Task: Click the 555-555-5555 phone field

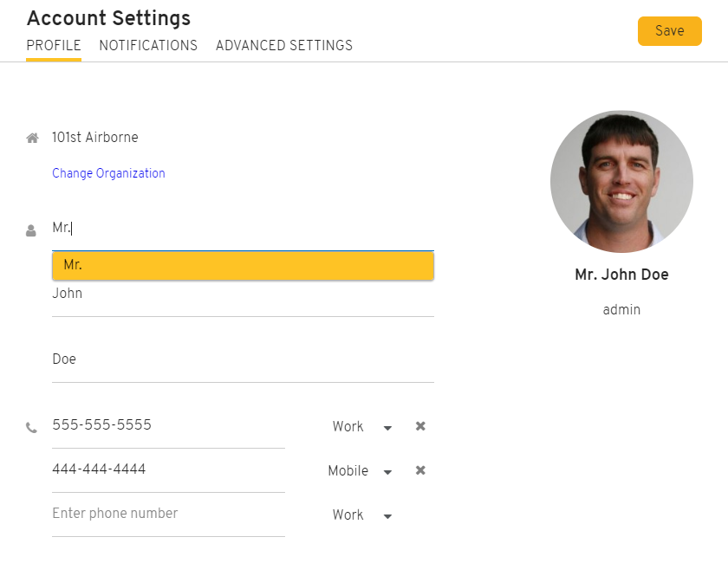Action: [168, 425]
